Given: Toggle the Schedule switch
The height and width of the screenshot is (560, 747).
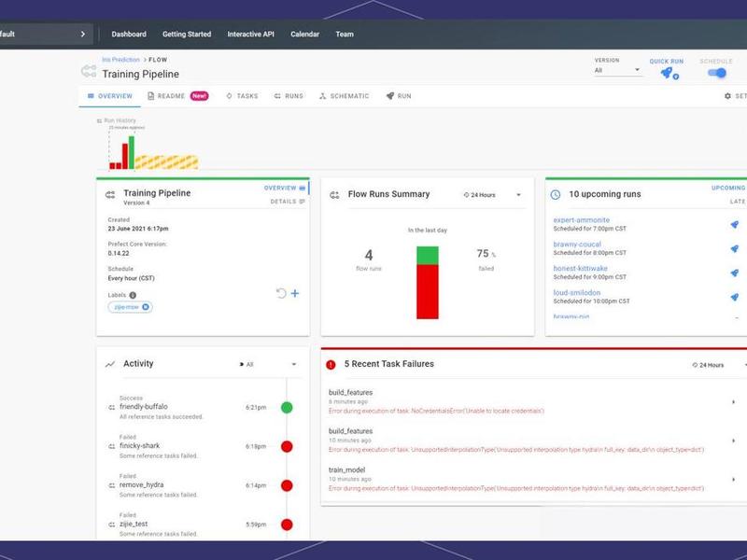Looking at the screenshot, I should (716, 73).
